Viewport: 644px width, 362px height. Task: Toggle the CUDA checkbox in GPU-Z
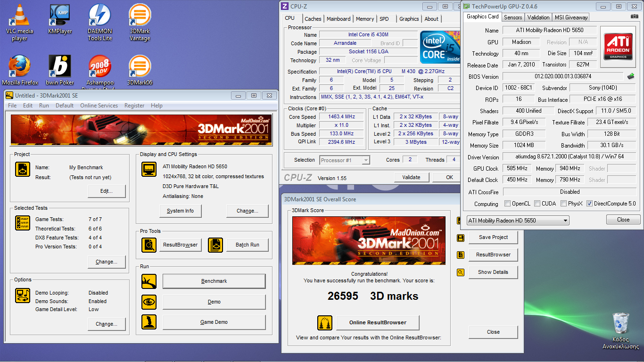point(538,204)
